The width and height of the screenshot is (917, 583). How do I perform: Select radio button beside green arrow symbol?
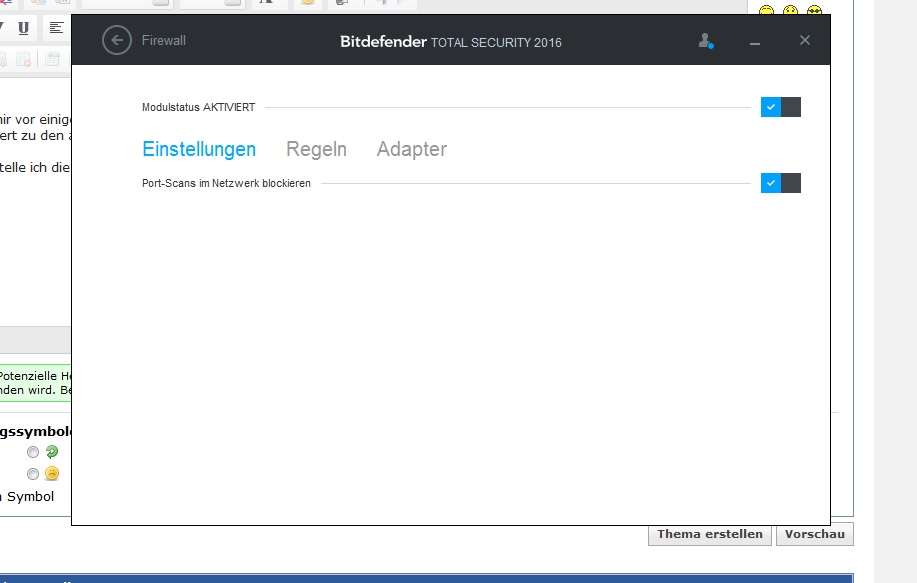click(x=33, y=452)
